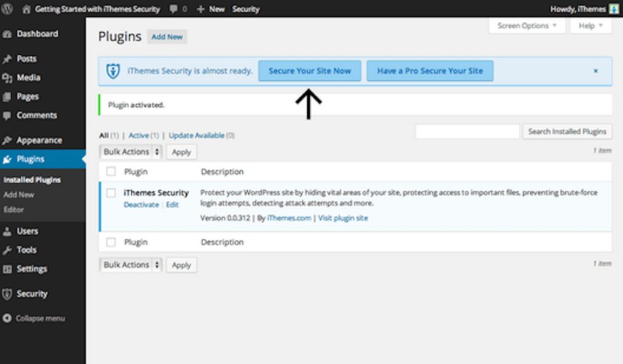Click the Posts pushpin icon
Viewport: 623px width, 364px height.
point(7,59)
